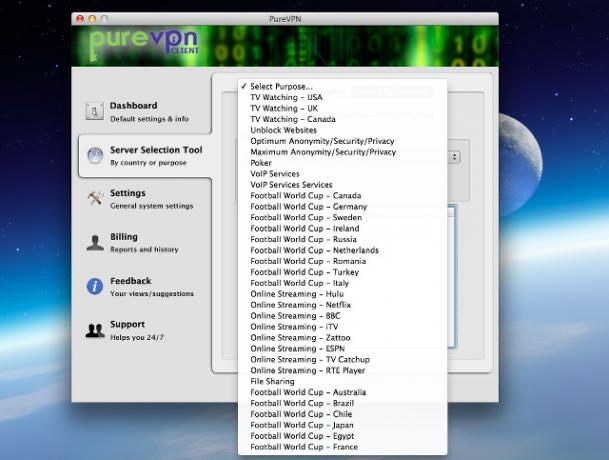Click the Dashboard switch icon
Image resolution: width=609 pixels, height=460 pixels.
pyautogui.click(x=95, y=112)
